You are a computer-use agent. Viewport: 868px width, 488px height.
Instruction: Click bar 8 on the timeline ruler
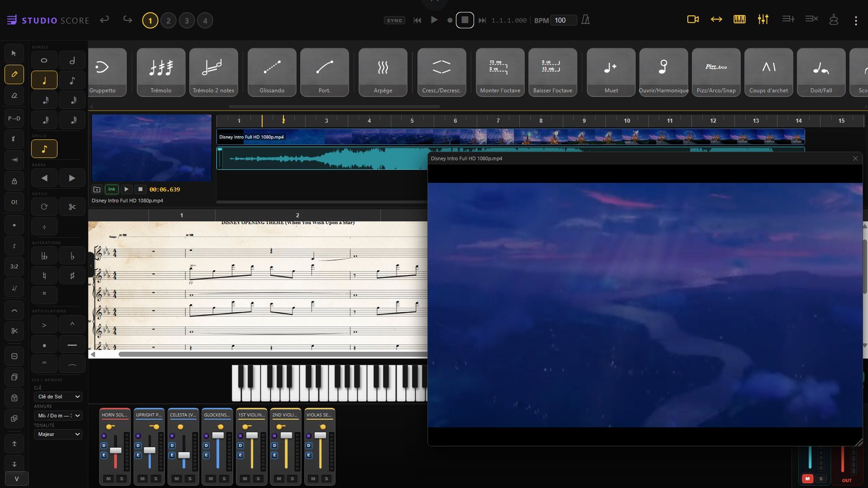541,121
